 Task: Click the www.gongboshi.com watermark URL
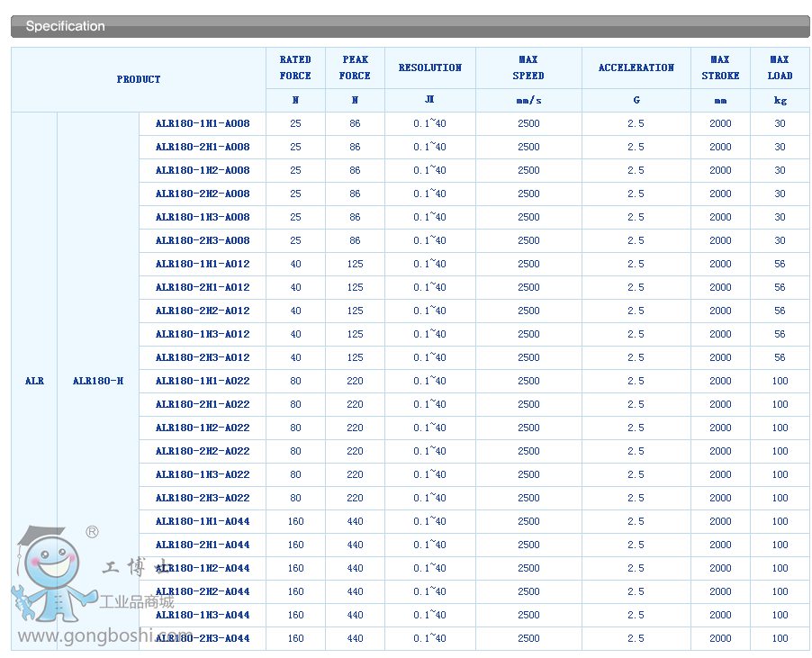click(104, 636)
